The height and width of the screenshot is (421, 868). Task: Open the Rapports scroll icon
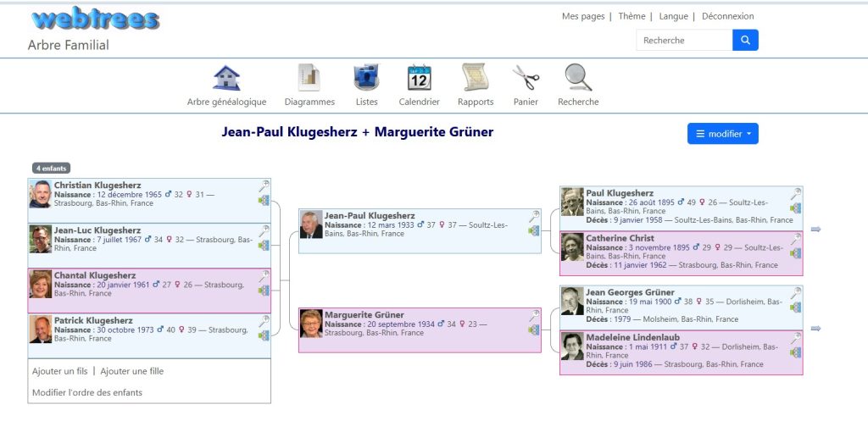[x=476, y=79]
